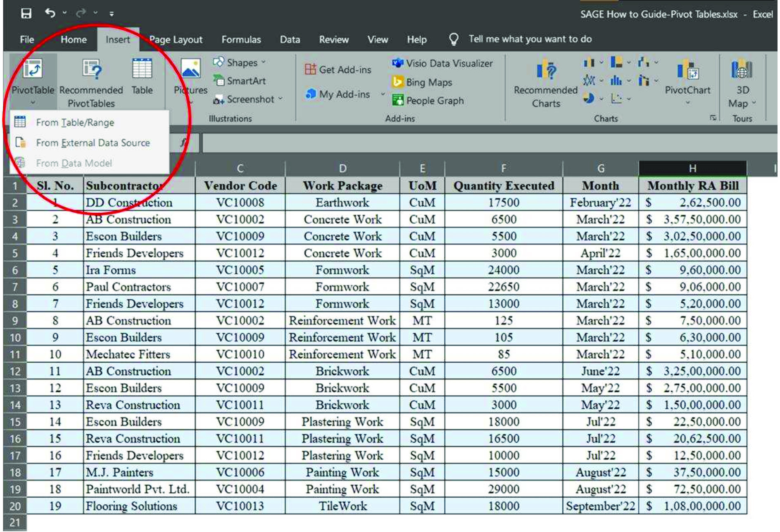This screenshot has height=532, width=780.
Task: Insert a column or bar chart icon
Action: pyautogui.click(x=589, y=63)
